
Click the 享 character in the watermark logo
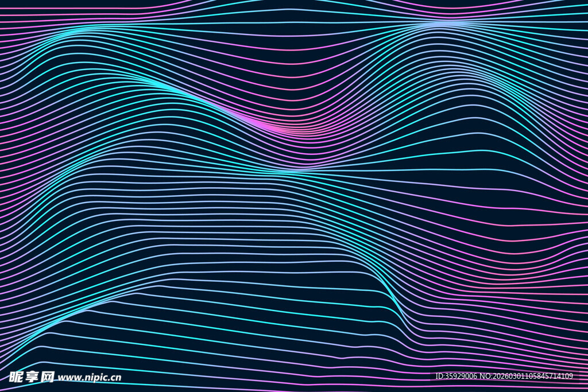pos(31,377)
